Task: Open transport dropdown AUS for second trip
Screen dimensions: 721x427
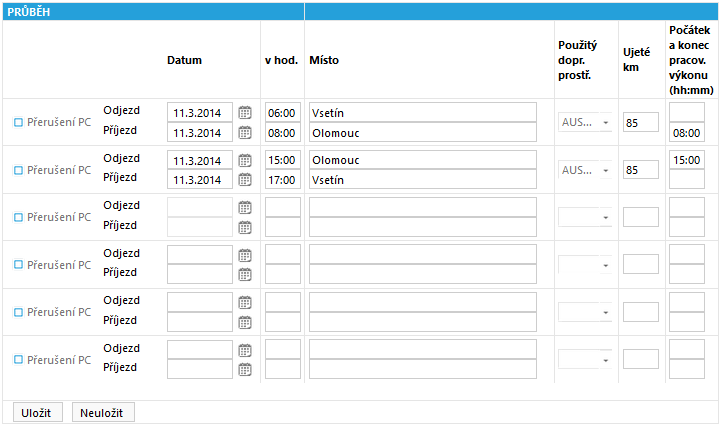Action: 585,170
